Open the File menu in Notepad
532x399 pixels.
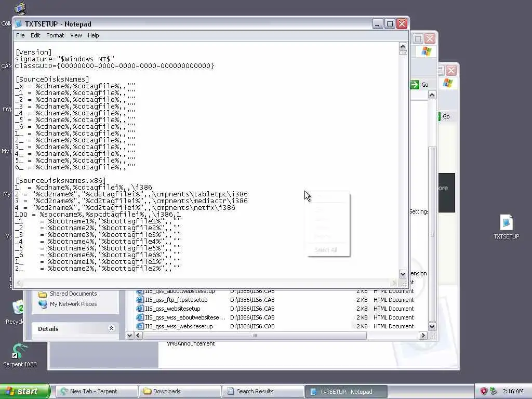point(20,35)
